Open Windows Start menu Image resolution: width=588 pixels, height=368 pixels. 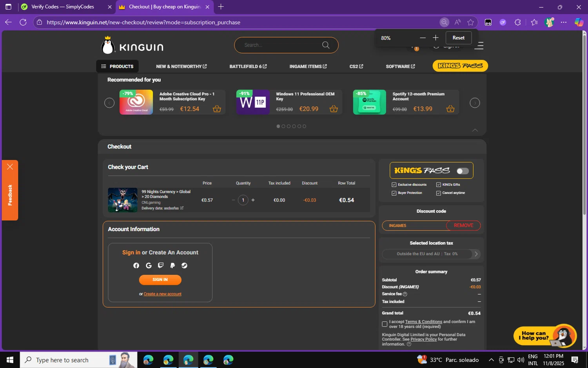(x=10, y=360)
